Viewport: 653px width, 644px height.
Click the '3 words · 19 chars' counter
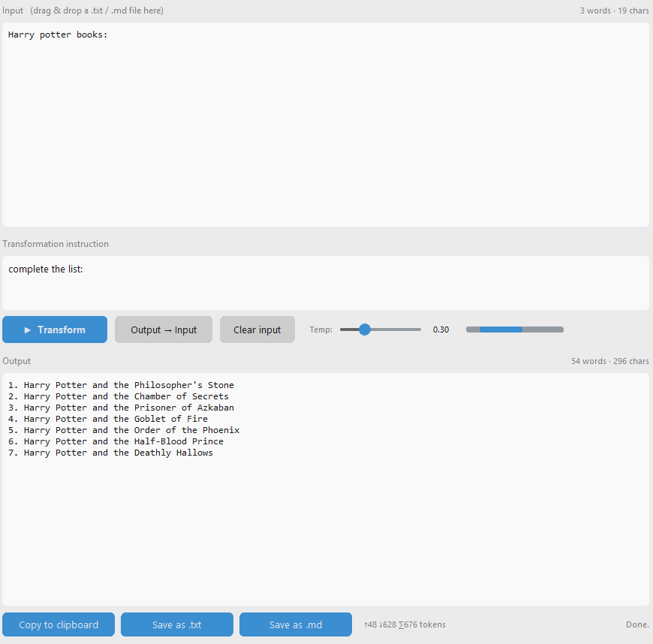pyautogui.click(x=614, y=11)
